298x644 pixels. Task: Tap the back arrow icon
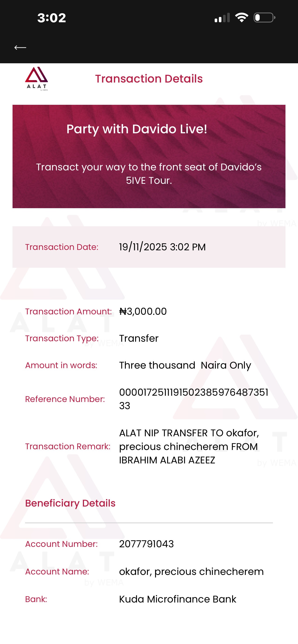pos(20,48)
